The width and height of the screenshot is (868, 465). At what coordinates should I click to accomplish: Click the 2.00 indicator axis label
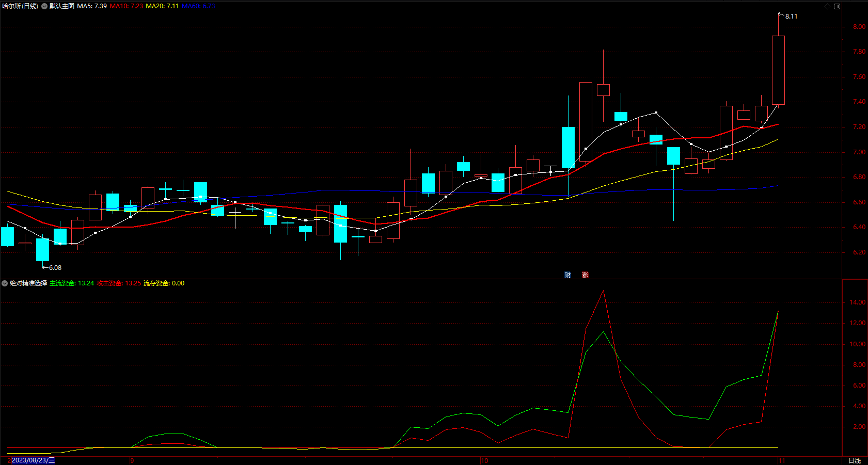(859, 427)
